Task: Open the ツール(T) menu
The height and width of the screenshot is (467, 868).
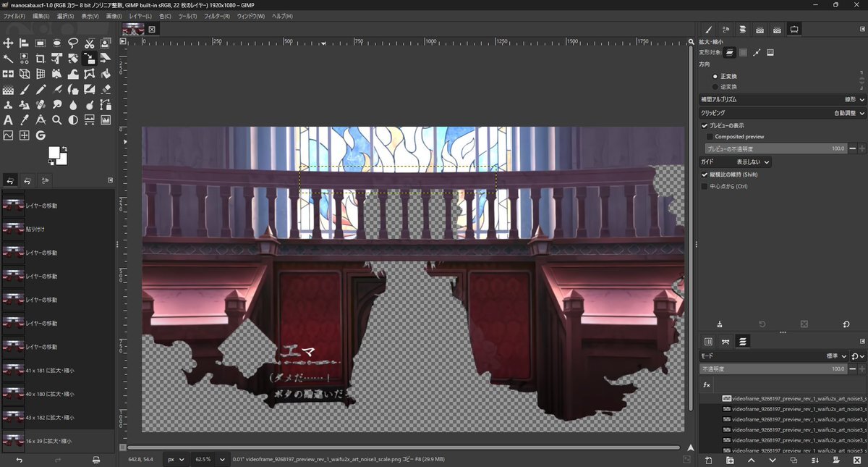Action: 187,16
